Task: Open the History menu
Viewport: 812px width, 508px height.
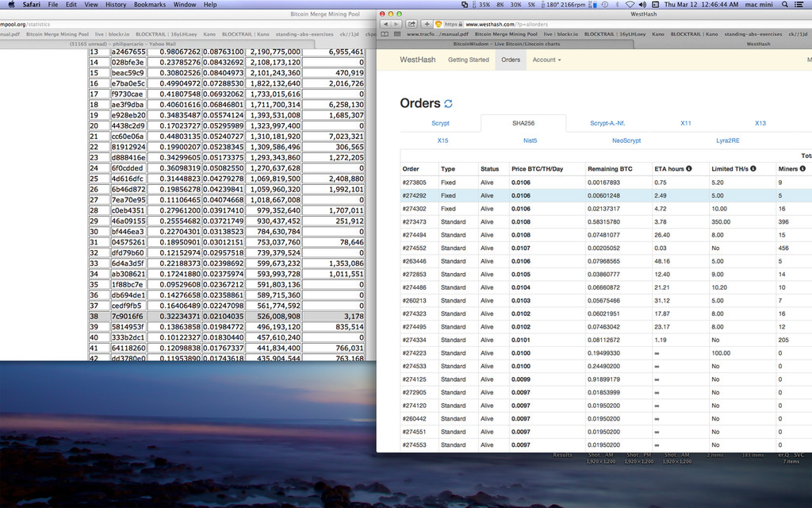Action: coord(116,5)
